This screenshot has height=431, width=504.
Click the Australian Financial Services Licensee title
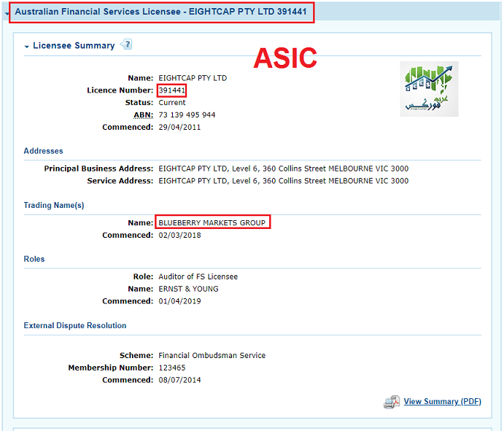(x=160, y=12)
